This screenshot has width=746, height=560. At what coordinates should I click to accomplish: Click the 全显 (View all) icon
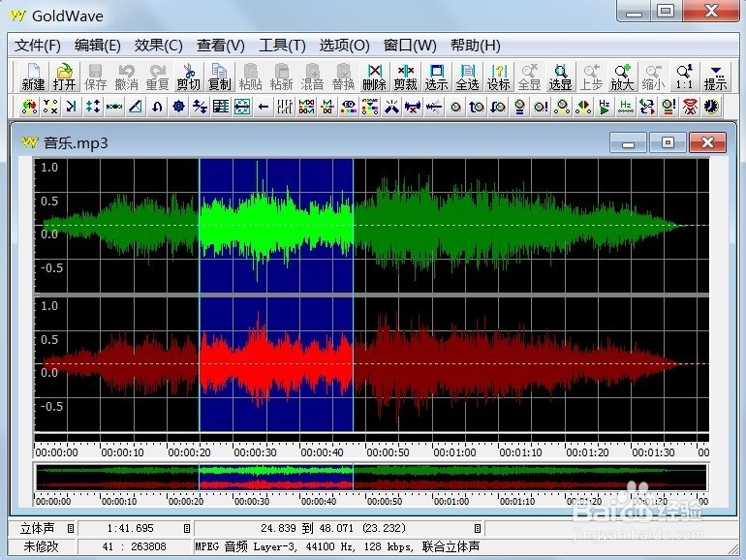coord(529,78)
